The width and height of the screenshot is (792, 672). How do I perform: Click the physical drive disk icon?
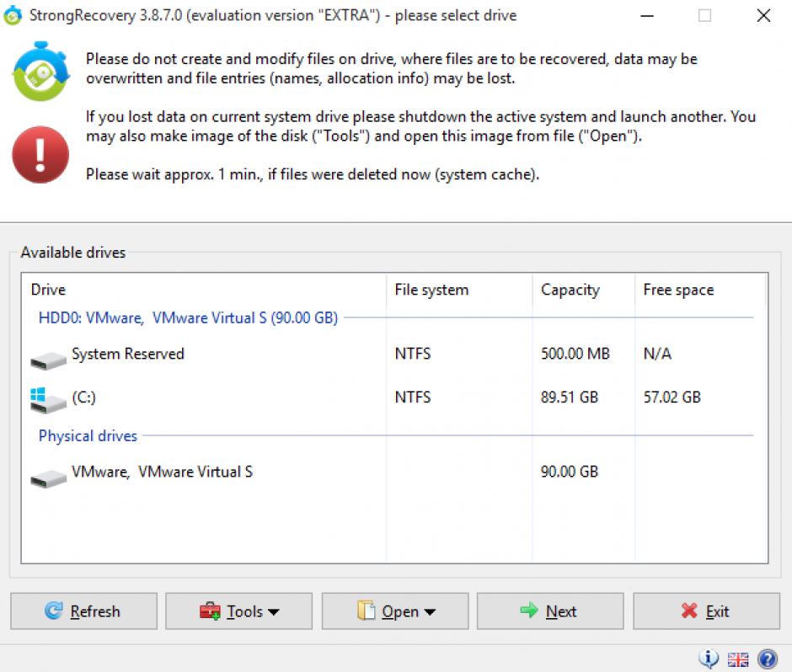pos(49,478)
